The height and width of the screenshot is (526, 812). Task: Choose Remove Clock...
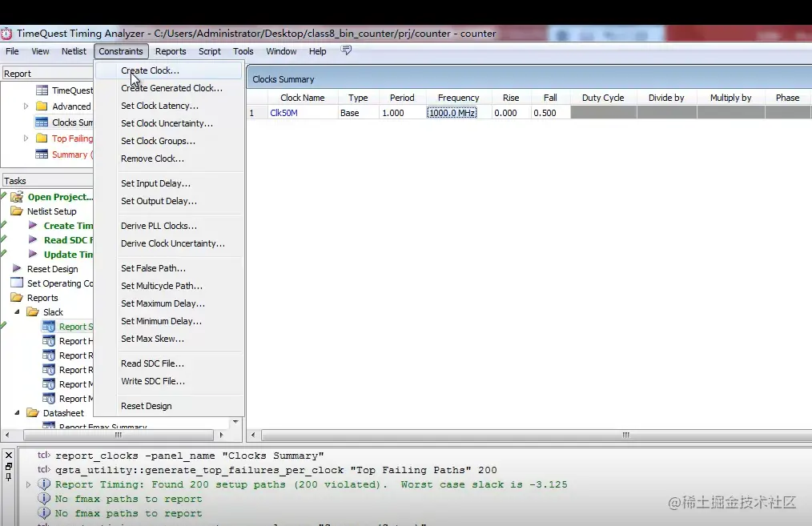pos(169,159)
